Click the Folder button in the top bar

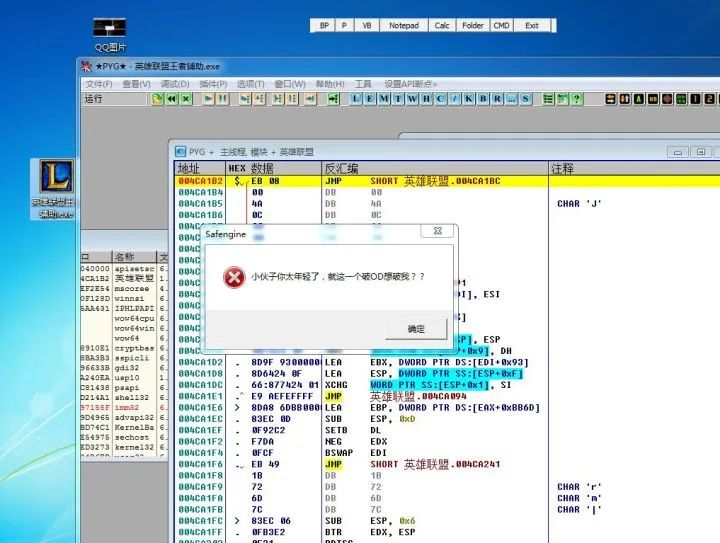point(472,26)
